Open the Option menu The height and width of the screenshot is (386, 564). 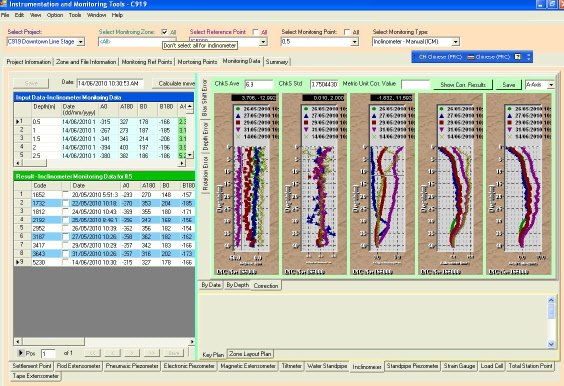tap(55, 15)
